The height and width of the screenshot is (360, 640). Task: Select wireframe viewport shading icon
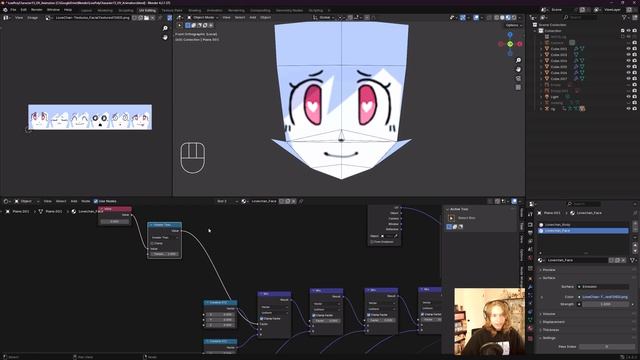[497, 18]
